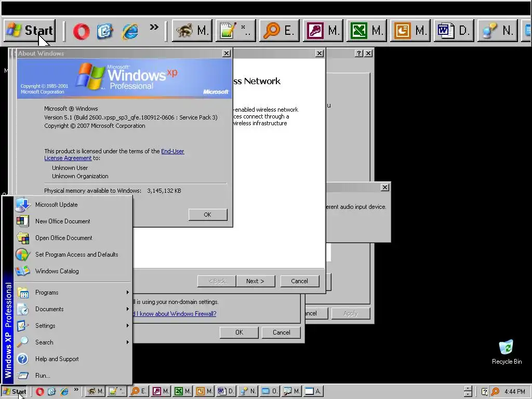
Task: Switch to Microsoft Access button in bottom taskbar
Action: (161, 391)
